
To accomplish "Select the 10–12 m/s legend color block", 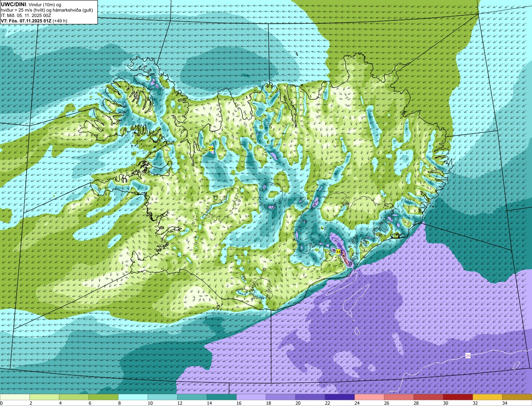I will (163, 397).
